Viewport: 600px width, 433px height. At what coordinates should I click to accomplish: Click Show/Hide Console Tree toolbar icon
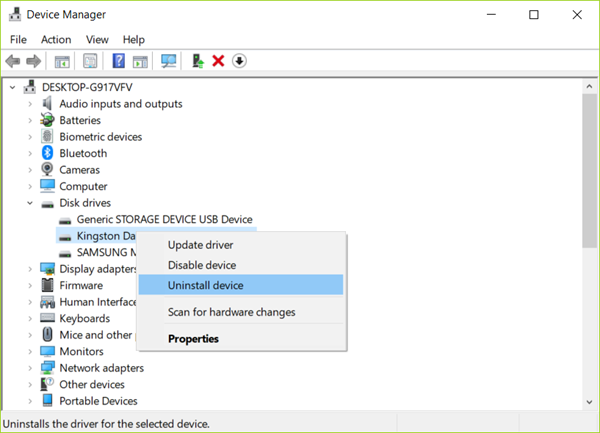[x=62, y=61]
